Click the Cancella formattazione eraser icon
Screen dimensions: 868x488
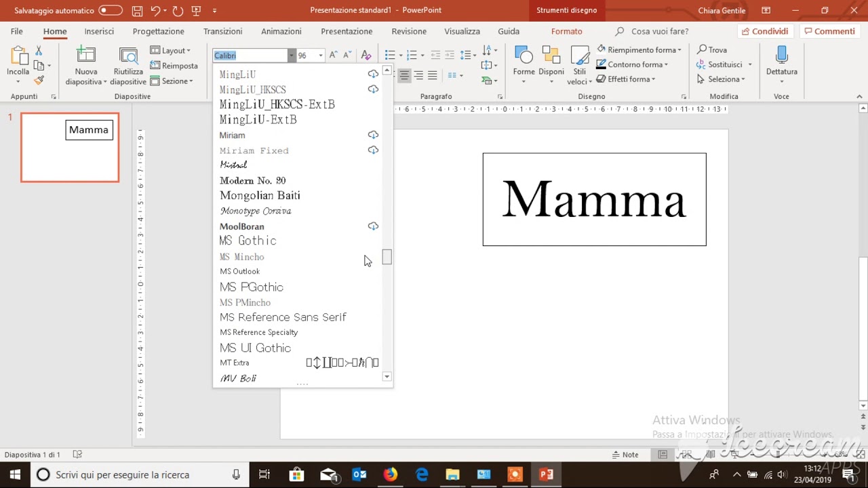[366, 55]
